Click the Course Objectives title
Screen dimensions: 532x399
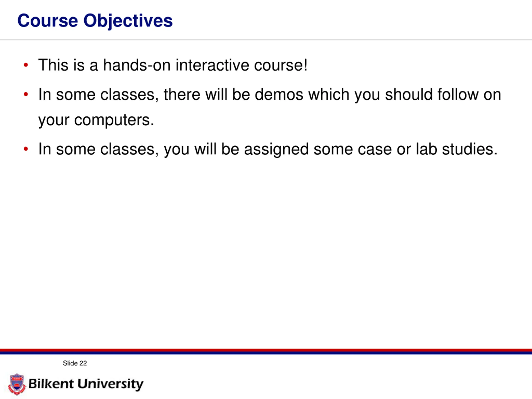click(x=95, y=21)
